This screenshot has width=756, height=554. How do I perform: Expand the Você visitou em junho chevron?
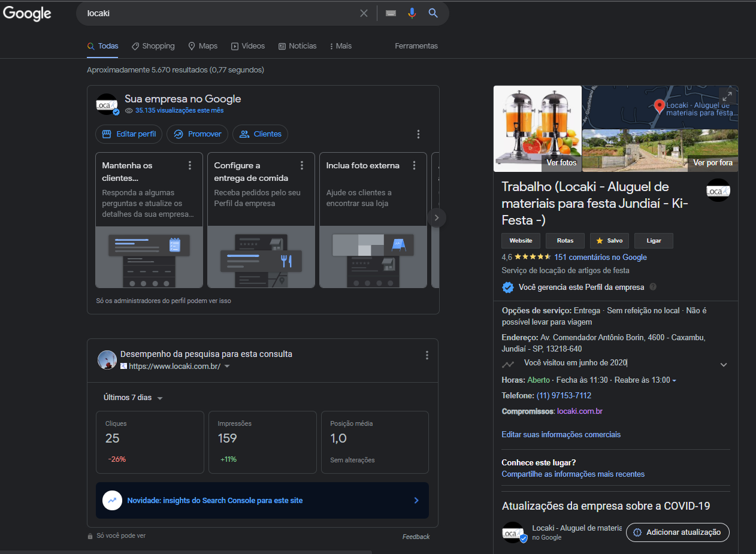tap(723, 365)
